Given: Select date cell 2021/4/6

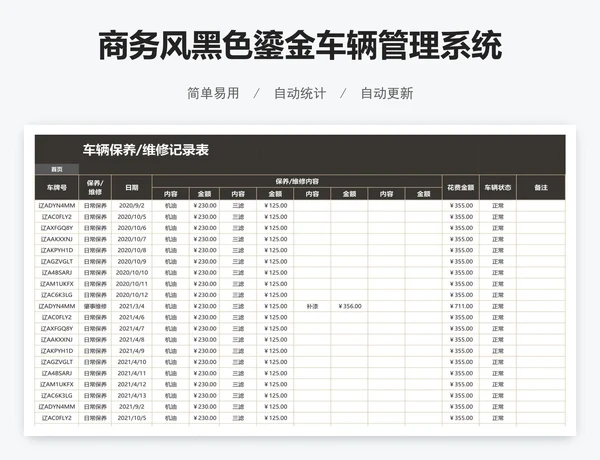Looking at the screenshot, I should pyautogui.click(x=132, y=317).
